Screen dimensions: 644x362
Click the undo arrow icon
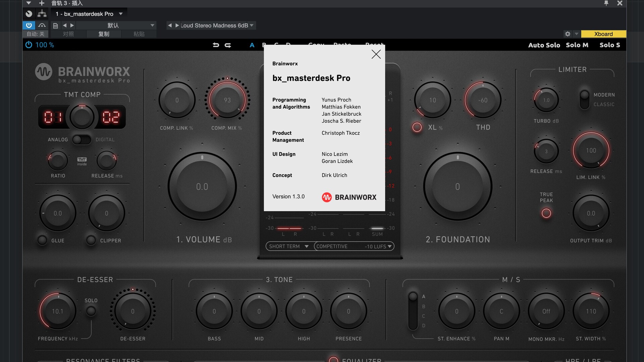pos(216,45)
